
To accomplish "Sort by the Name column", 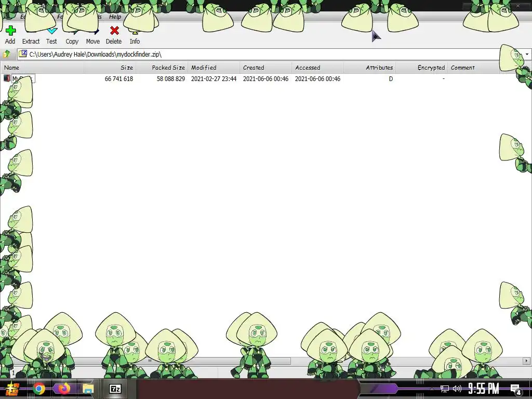I will click(x=42, y=68).
